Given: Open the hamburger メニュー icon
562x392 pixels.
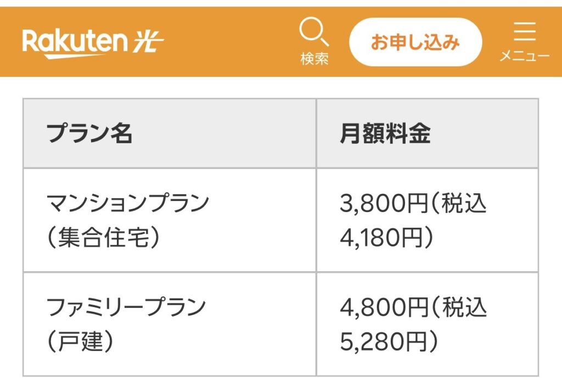Looking at the screenshot, I should (x=524, y=31).
